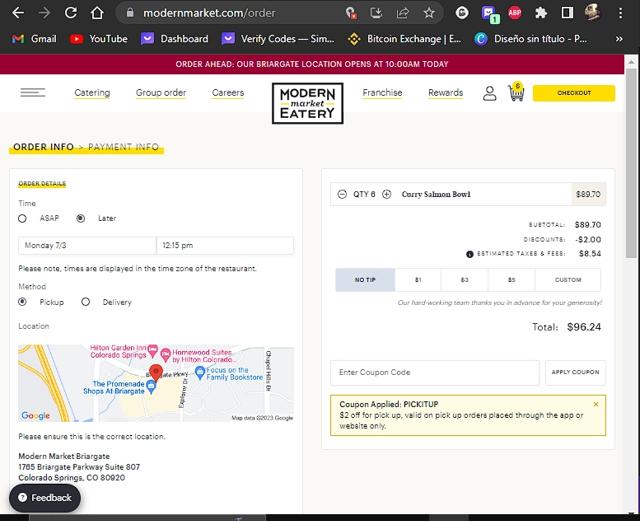Select the $5 tip option

click(x=511, y=280)
